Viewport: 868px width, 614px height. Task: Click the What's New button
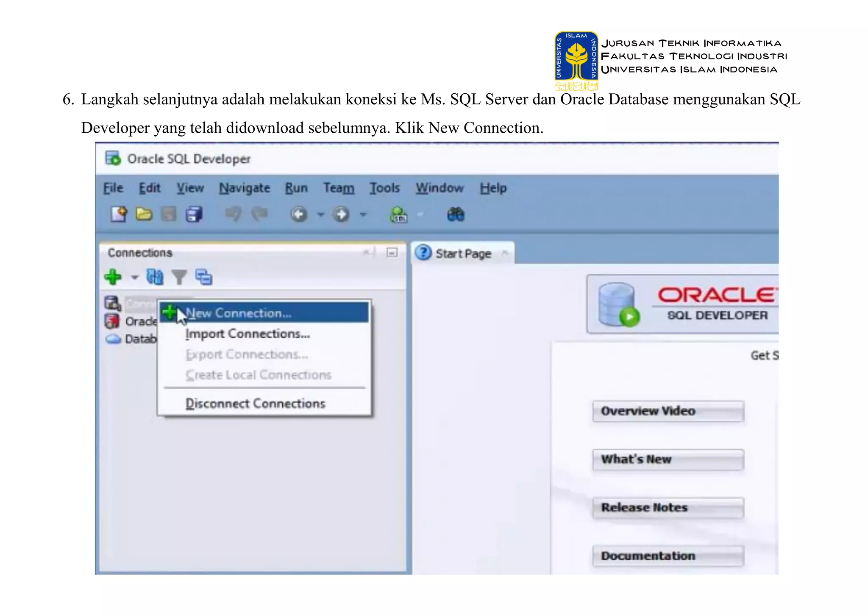pyautogui.click(x=668, y=459)
